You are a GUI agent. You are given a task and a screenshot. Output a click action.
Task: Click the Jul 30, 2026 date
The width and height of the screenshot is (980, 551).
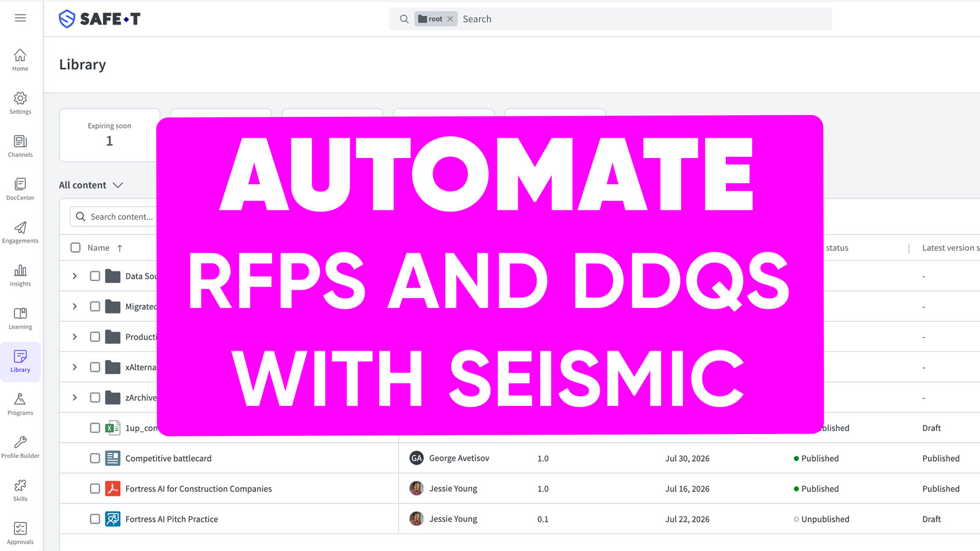click(687, 459)
